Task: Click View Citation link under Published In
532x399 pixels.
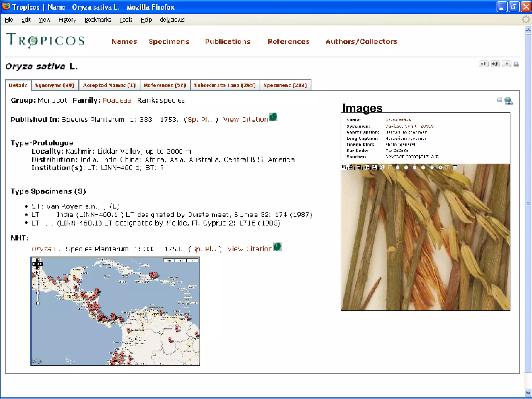Action: [x=245, y=119]
